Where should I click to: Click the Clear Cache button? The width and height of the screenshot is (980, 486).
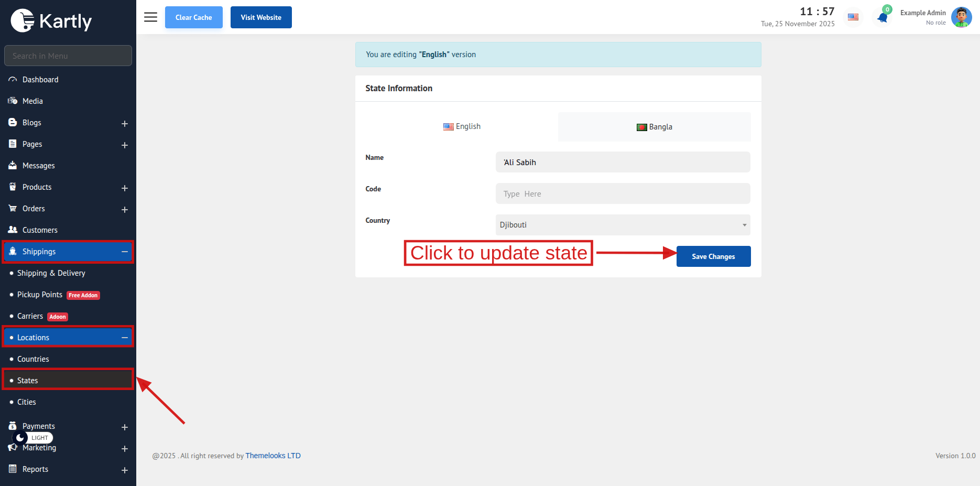pos(193,17)
